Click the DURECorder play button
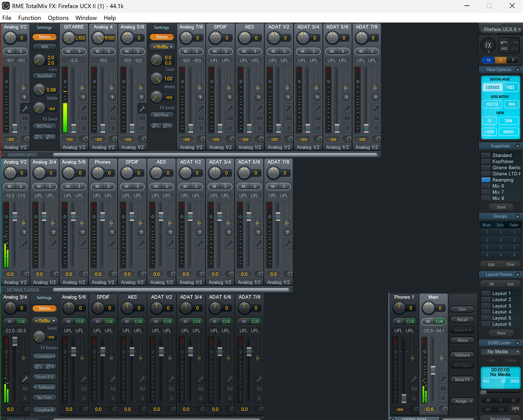The image size is (523, 420). tap(501, 400)
